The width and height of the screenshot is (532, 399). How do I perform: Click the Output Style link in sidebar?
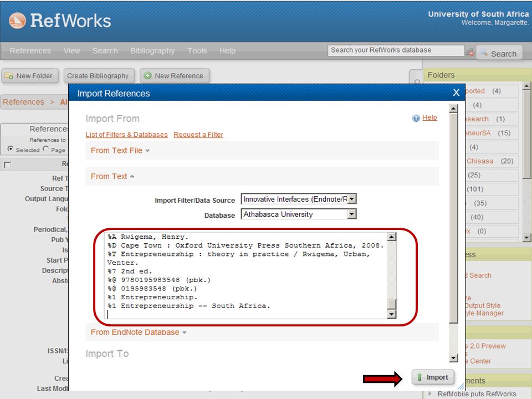(x=483, y=306)
